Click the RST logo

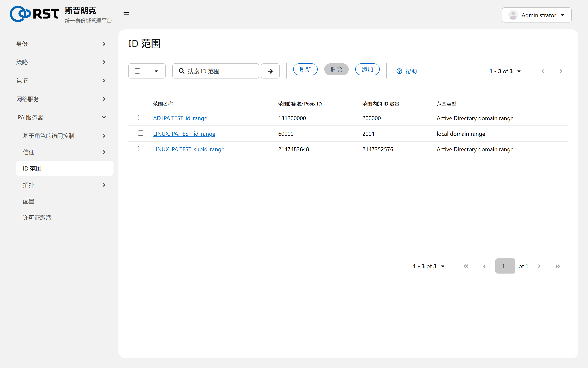pos(34,14)
